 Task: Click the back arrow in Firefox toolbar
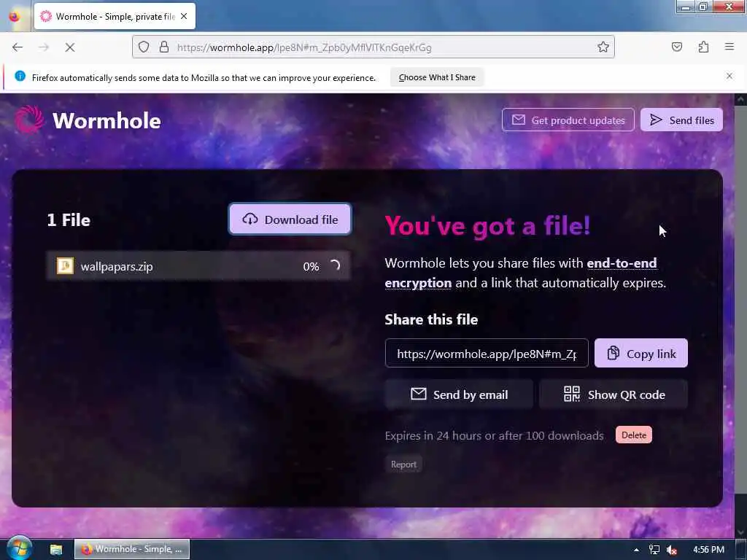[18, 47]
